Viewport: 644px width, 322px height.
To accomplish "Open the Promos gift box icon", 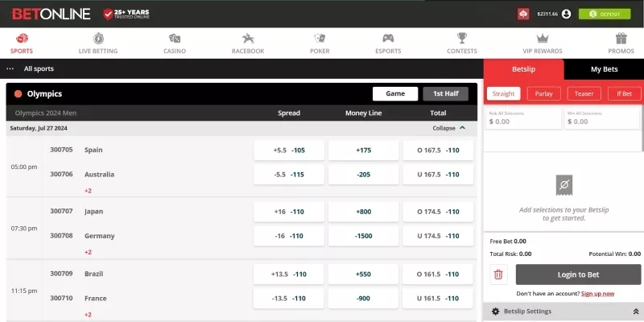I will pyautogui.click(x=621, y=39).
